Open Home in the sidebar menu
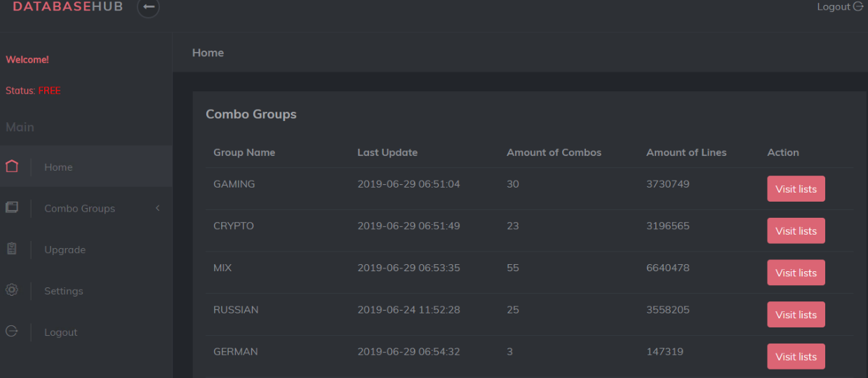This screenshot has width=868, height=378. click(x=86, y=167)
